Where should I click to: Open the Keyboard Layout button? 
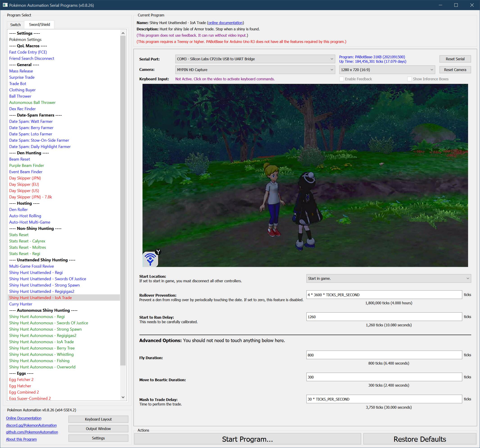[98, 419]
